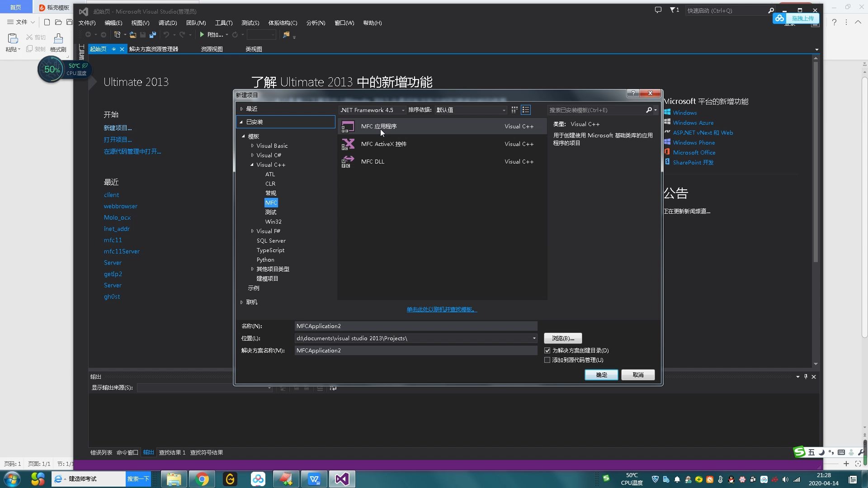Select the MFC Application template row

pyautogui.click(x=442, y=127)
